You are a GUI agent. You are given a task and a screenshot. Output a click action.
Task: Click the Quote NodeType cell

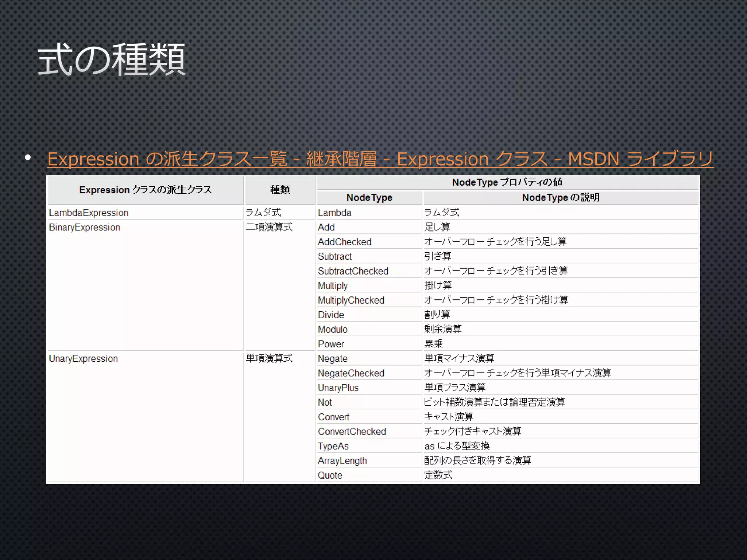(369, 475)
